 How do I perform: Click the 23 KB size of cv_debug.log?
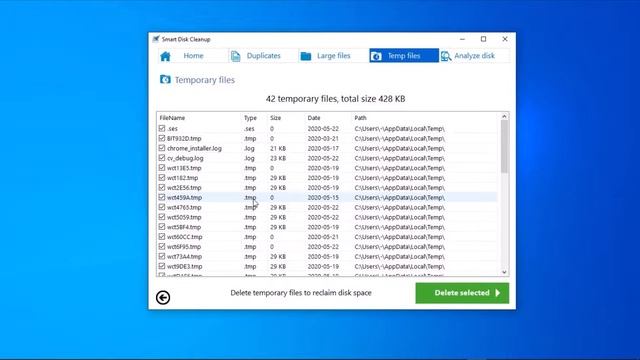278,158
